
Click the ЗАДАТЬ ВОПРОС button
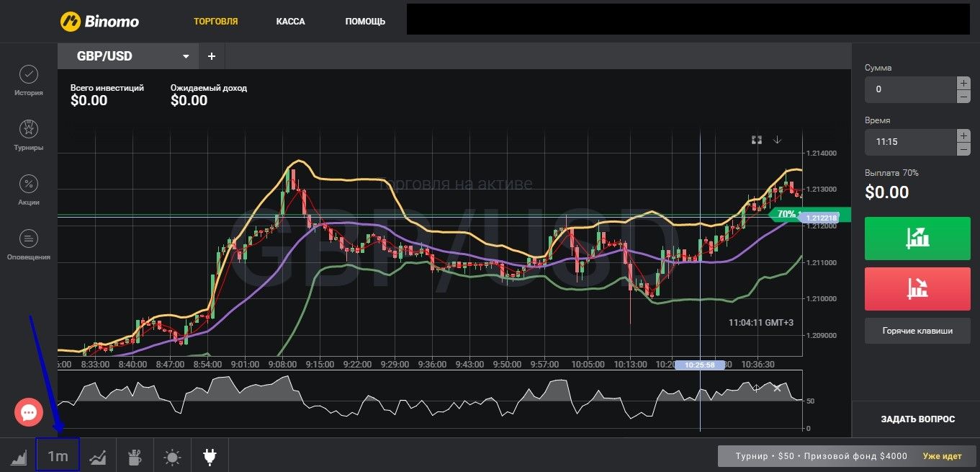click(917, 419)
